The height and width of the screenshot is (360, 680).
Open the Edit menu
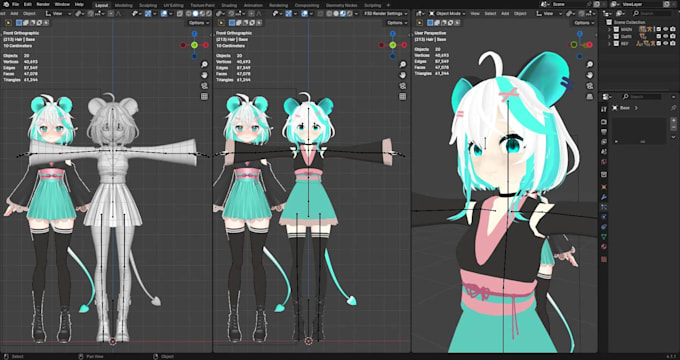point(28,4)
